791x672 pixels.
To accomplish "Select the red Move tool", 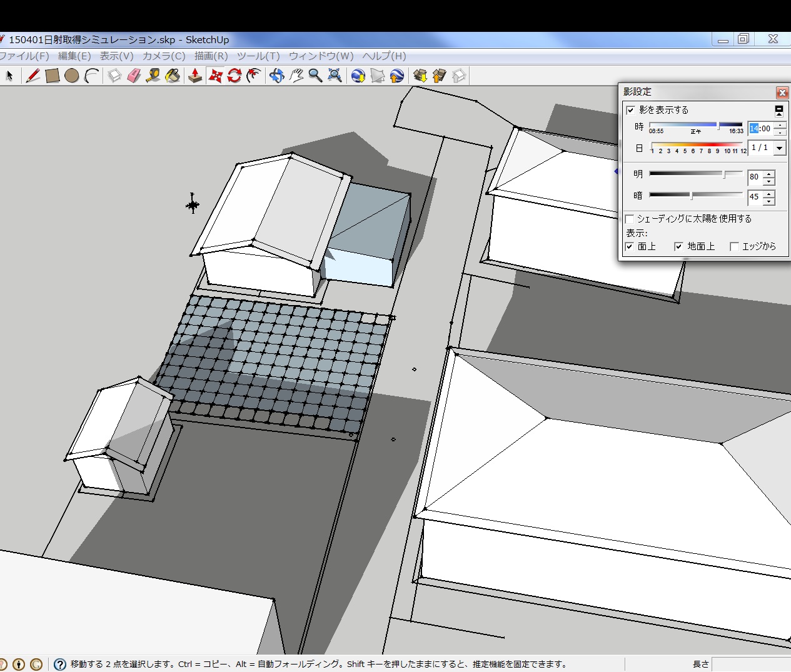I will pyautogui.click(x=215, y=76).
